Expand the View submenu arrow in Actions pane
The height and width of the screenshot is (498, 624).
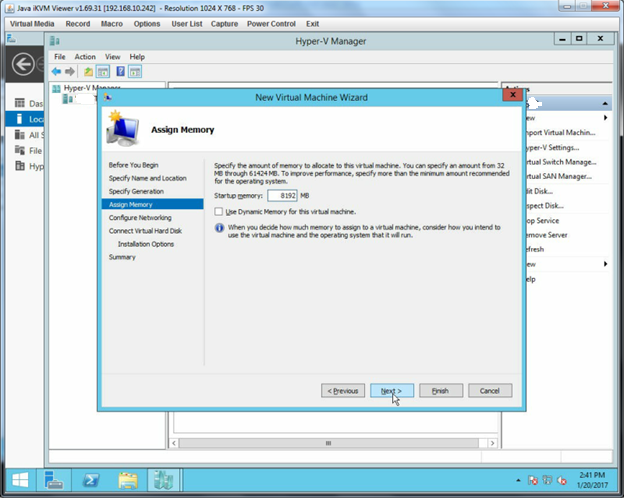(x=605, y=264)
